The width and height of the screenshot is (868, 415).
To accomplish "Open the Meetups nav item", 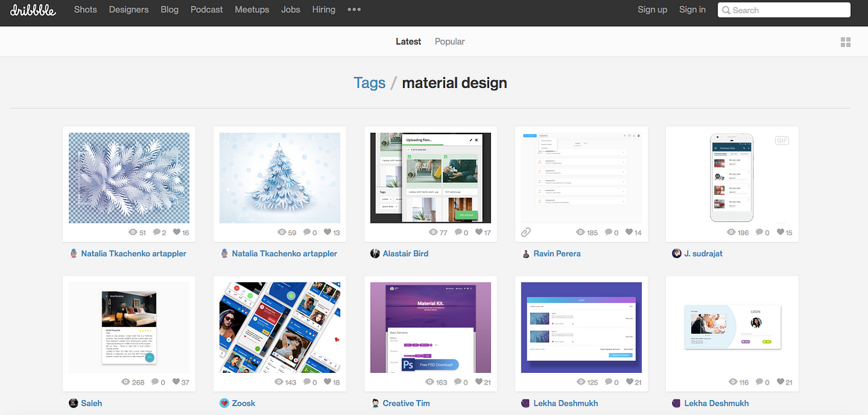I will [x=252, y=9].
